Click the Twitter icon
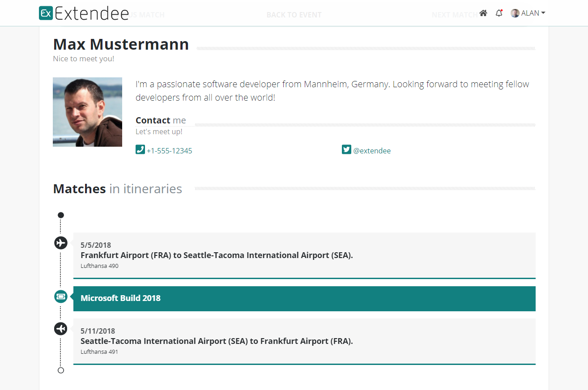 [346, 149]
